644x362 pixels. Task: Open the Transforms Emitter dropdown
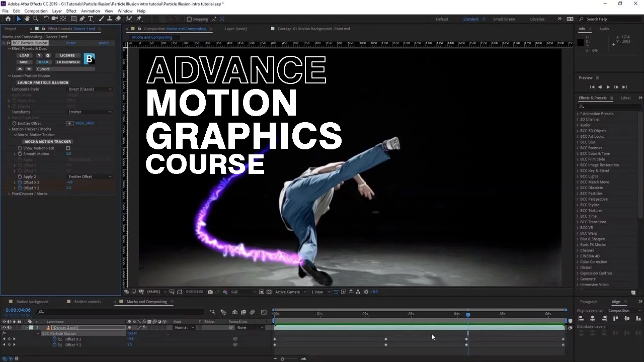(x=90, y=112)
